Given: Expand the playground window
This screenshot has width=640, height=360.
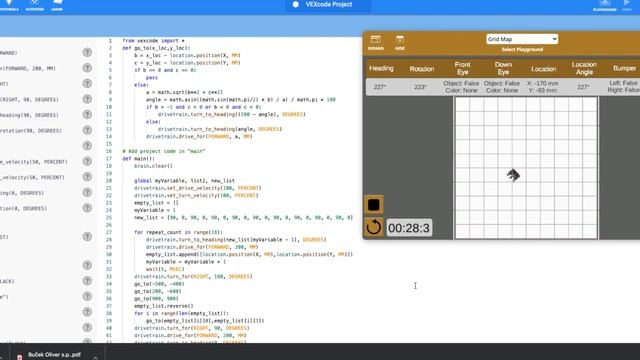Looking at the screenshot, I should pyautogui.click(x=376, y=42).
